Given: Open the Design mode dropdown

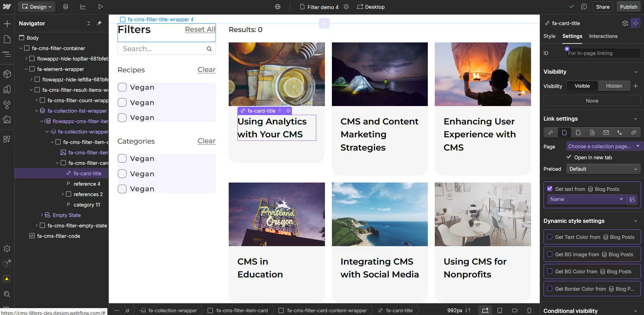Looking at the screenshot, I should [37, 7].
